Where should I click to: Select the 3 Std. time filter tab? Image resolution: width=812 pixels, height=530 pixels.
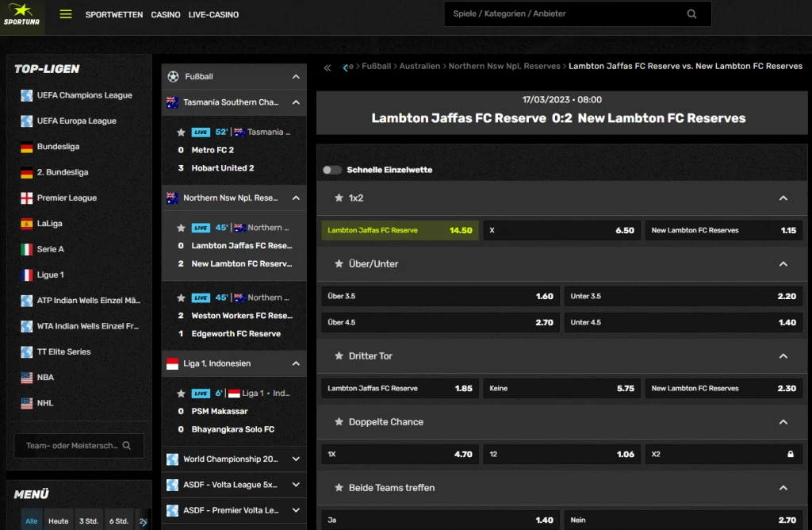(x=89, y=521)
